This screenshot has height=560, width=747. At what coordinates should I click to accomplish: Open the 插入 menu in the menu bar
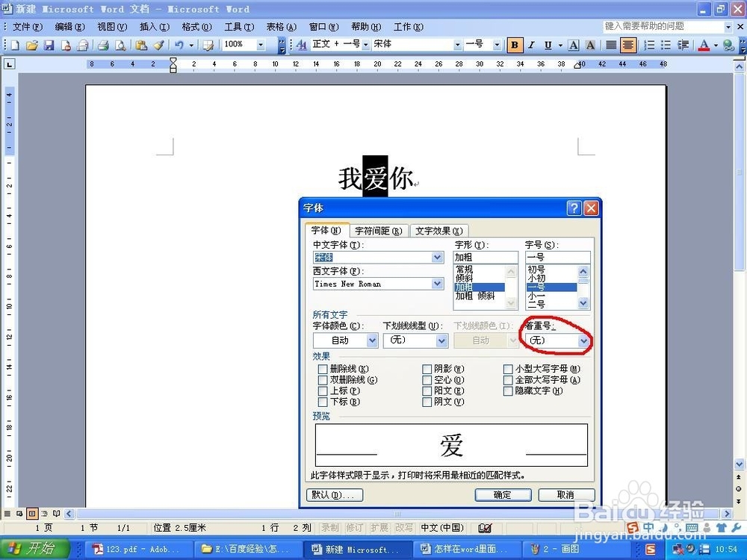click(x=152, y=26)
